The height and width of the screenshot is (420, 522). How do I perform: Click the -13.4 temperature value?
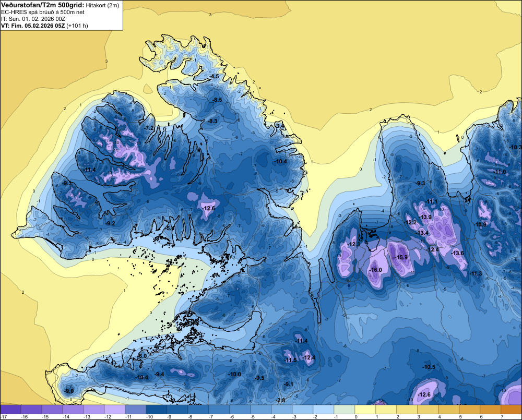point(422,233)
